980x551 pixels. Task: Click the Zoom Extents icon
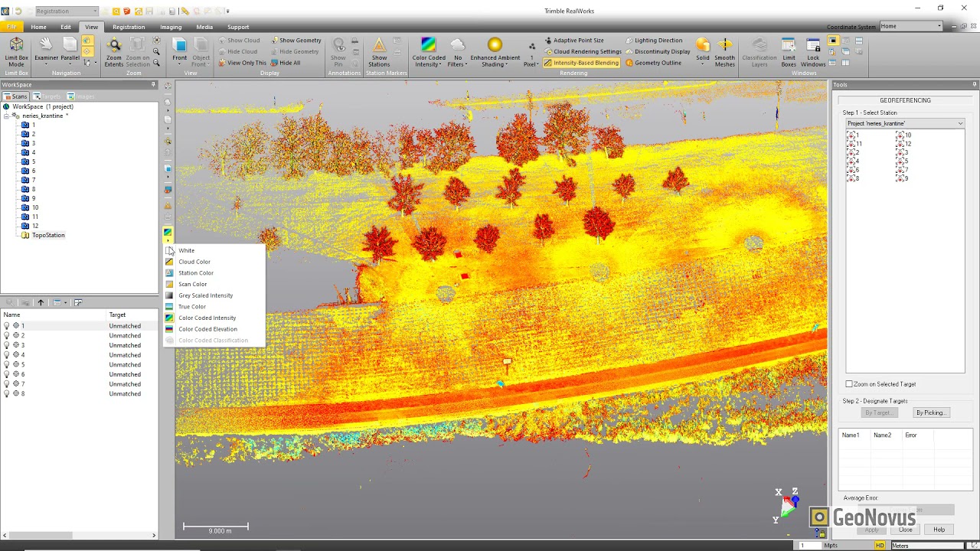pyautogui.click(x=114, y=52)
